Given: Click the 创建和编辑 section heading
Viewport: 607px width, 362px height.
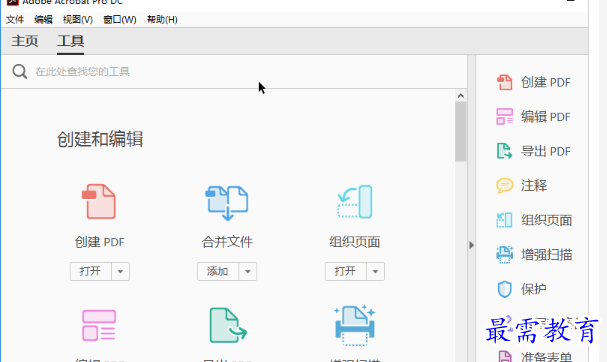Looking at the screenshot, I should [x=100, y=139].
